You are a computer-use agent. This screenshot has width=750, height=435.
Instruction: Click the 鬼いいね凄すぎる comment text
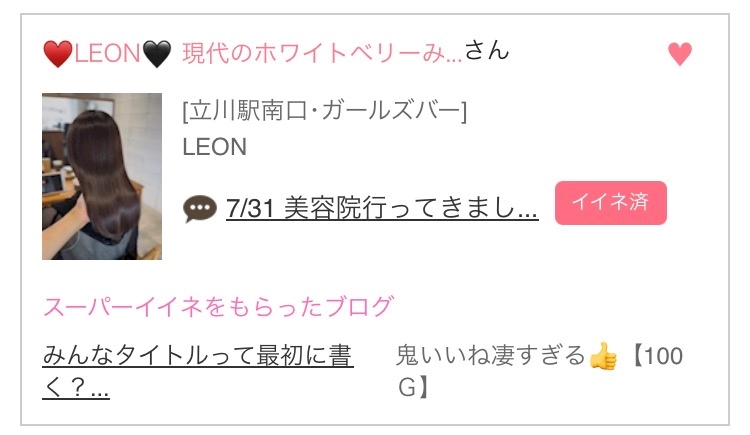click(x=491, y=356)
